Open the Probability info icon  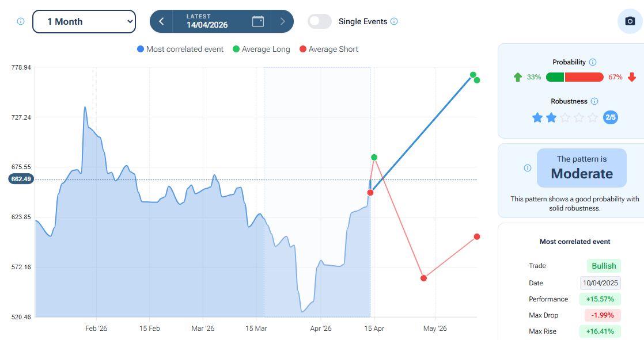593,62
